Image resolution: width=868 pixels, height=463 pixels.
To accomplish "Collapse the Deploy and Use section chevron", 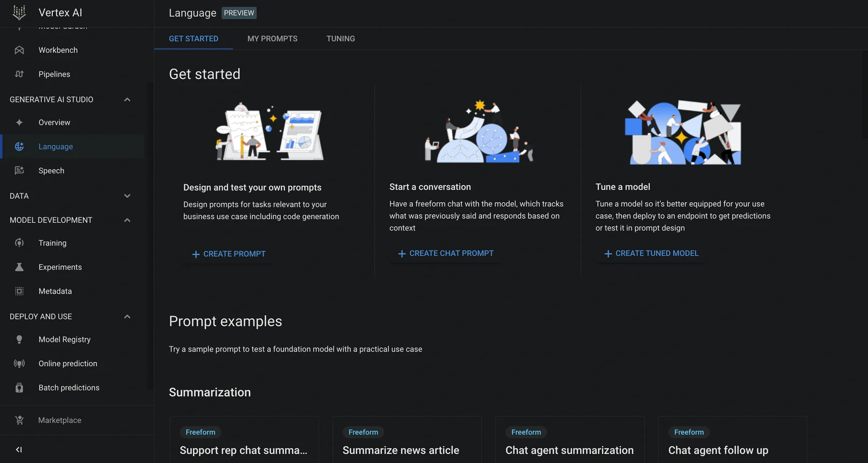I will coord(127,317).
